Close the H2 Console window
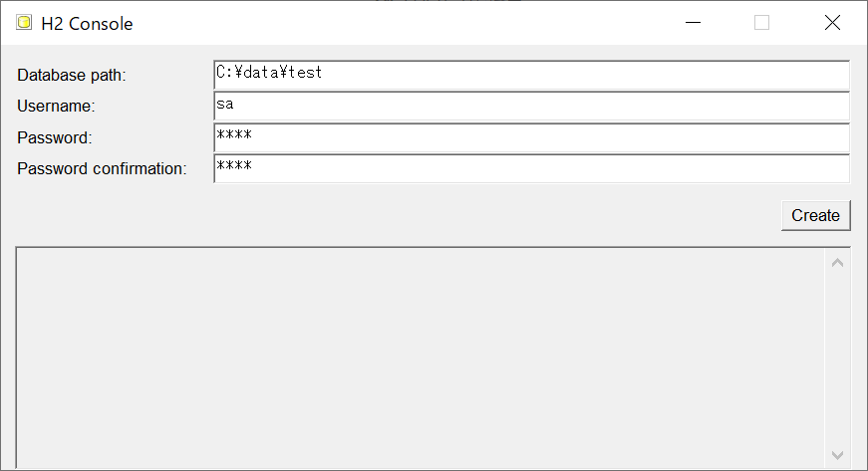 (832, 23)
